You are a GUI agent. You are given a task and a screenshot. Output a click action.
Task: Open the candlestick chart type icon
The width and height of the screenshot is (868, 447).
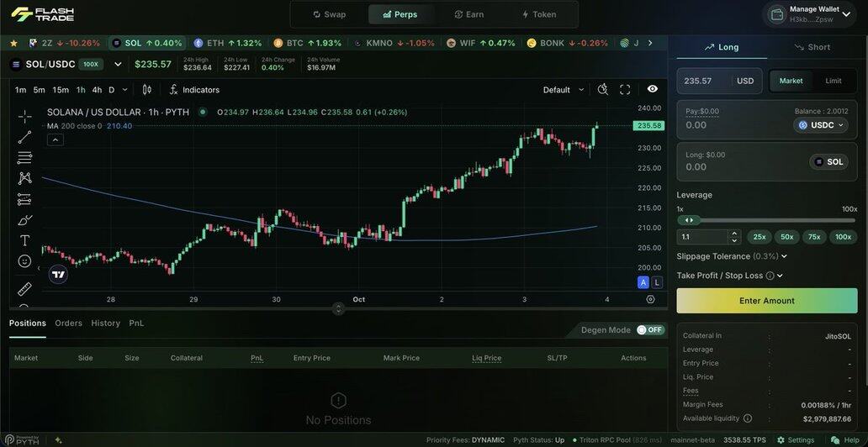147,90
